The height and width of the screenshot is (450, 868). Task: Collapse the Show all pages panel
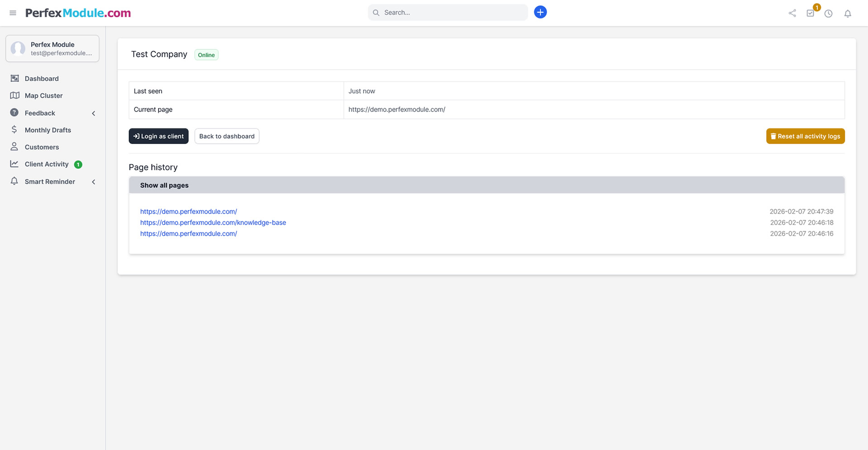click(164, 185)
